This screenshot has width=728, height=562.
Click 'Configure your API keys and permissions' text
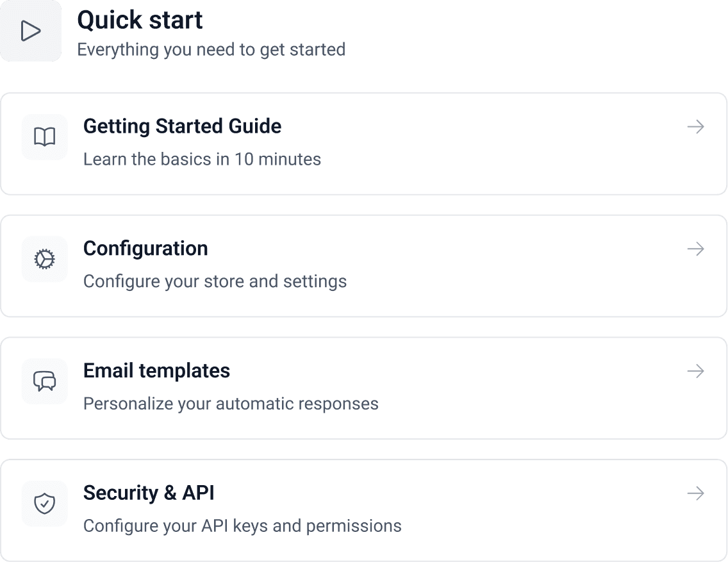242,526
